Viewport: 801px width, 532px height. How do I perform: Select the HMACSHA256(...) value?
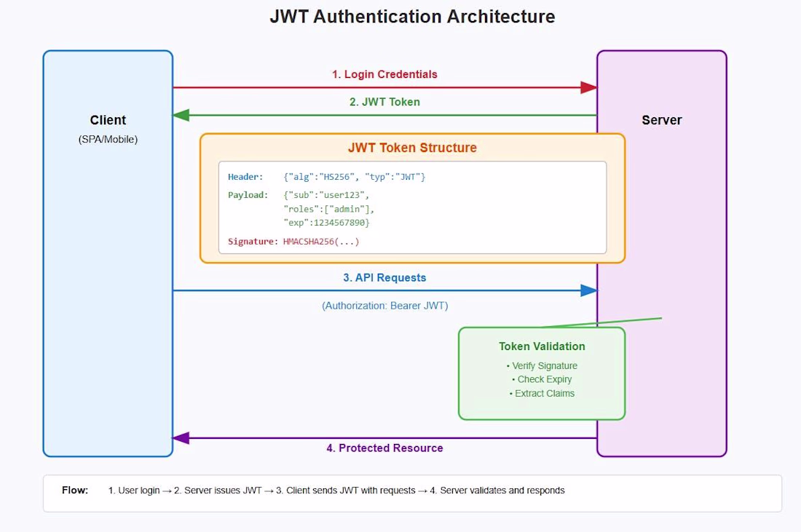click(321, 242)
